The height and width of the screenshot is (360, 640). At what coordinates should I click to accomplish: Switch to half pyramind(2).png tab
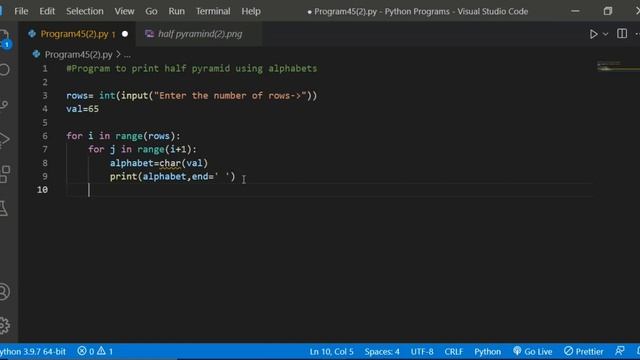pos(200,34)
